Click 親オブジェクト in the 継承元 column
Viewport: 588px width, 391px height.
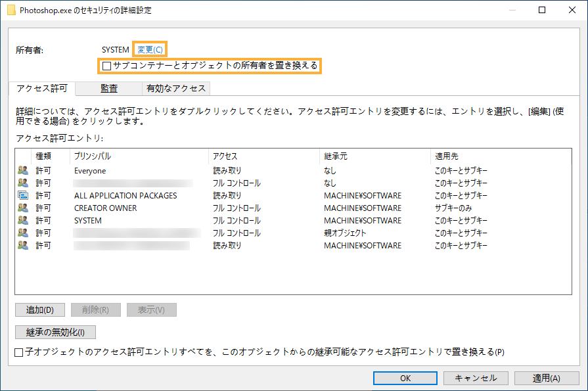point(345,233)
